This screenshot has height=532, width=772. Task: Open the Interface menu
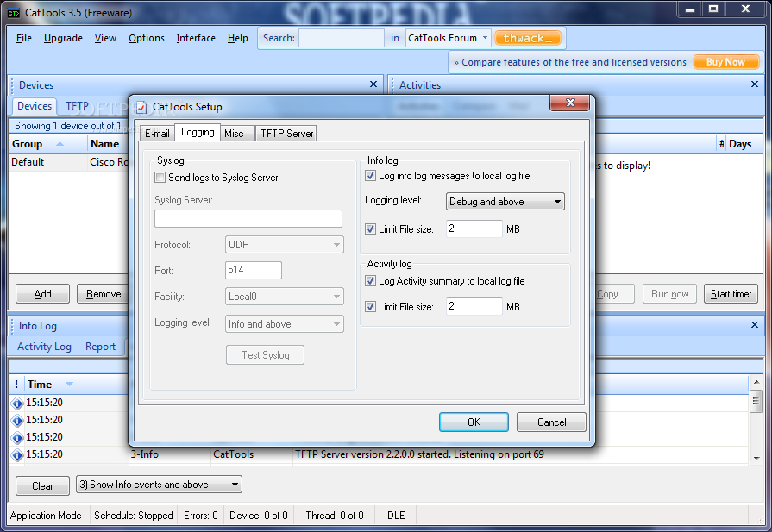(x=196, y=38)
